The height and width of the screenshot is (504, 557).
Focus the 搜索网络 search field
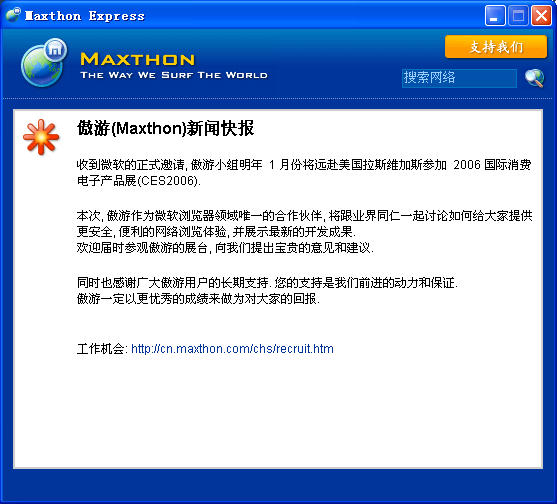pos(459,78)
